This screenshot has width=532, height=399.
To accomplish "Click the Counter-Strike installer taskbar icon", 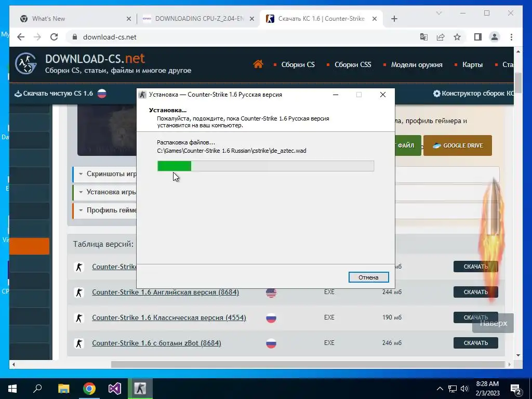I will [x=140, y=389].
